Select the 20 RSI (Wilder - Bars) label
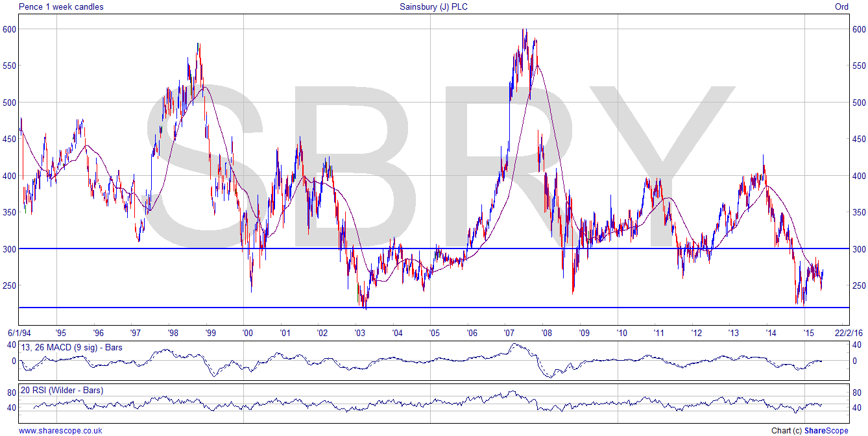 (62, 391)
